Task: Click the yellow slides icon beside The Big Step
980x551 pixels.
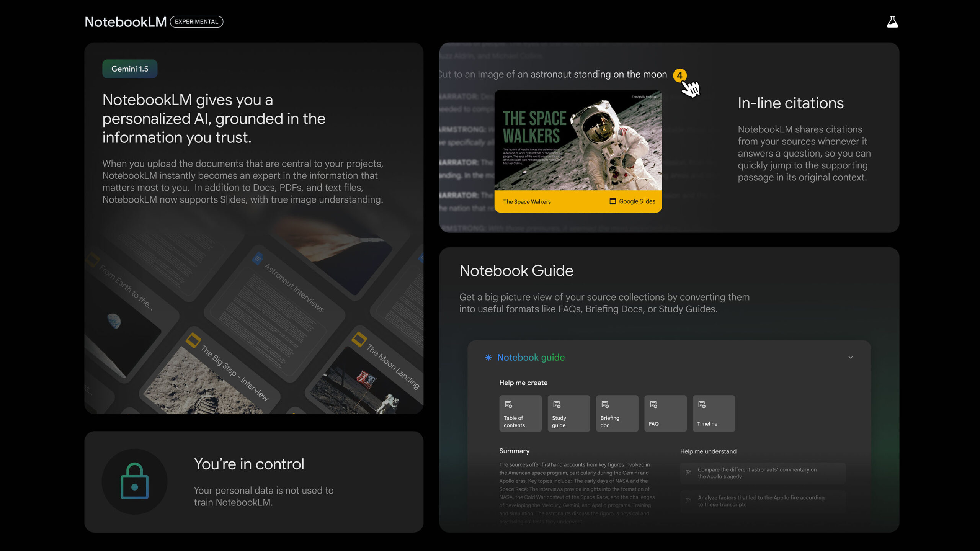Action: (193, 340)
